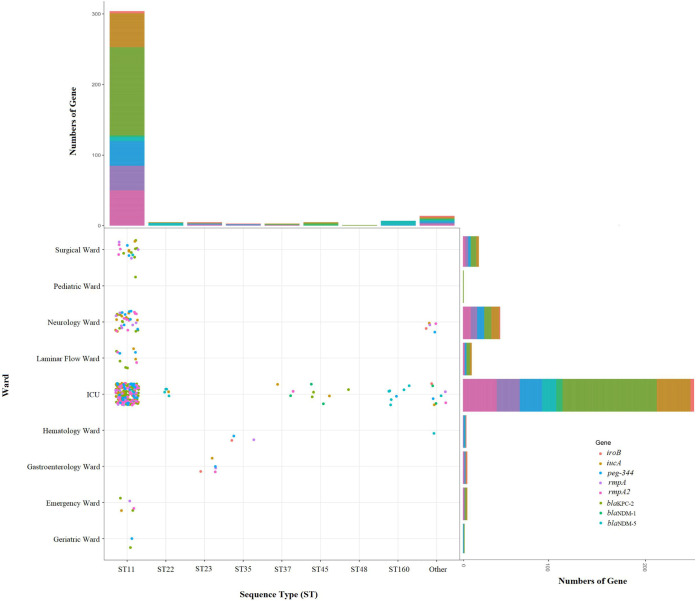
Task: Click the pink bottom segment of ST11 bar
Action: (x=127, y=208)
